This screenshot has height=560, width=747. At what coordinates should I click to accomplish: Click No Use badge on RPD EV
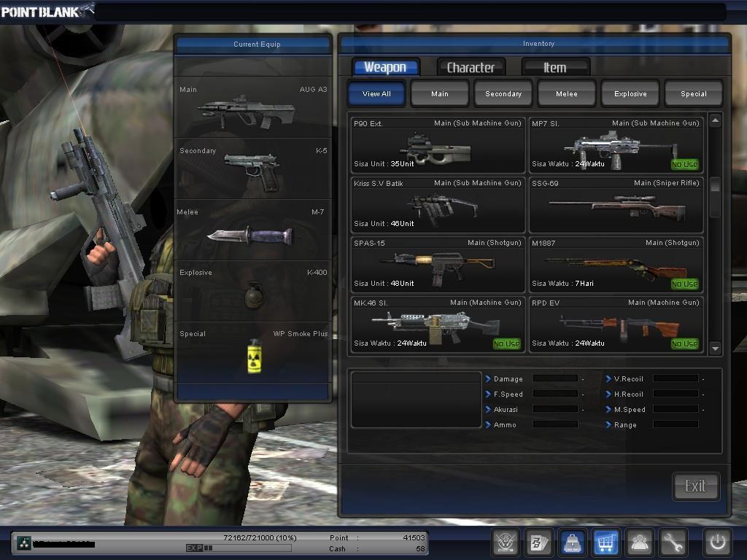(x=684, y=344)
